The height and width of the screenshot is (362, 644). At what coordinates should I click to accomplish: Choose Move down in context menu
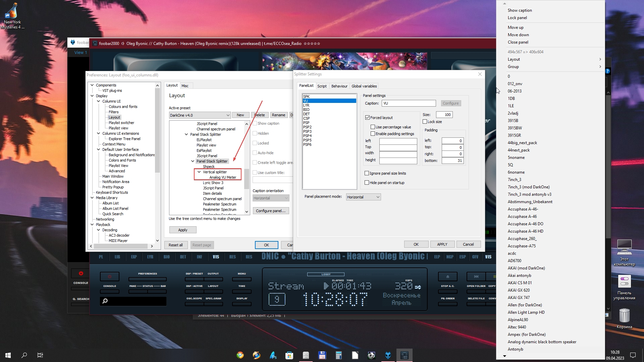(518, 35)
